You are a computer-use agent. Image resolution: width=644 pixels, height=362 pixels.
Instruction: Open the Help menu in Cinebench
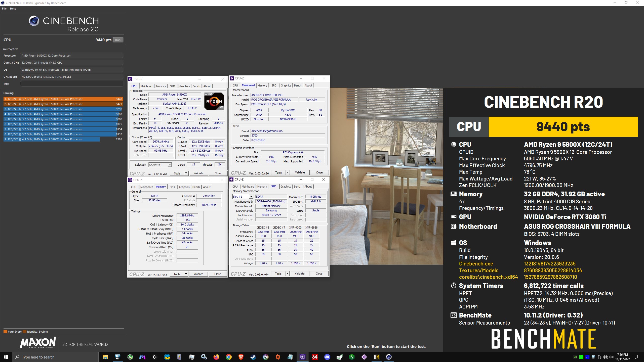coord(13,9)
